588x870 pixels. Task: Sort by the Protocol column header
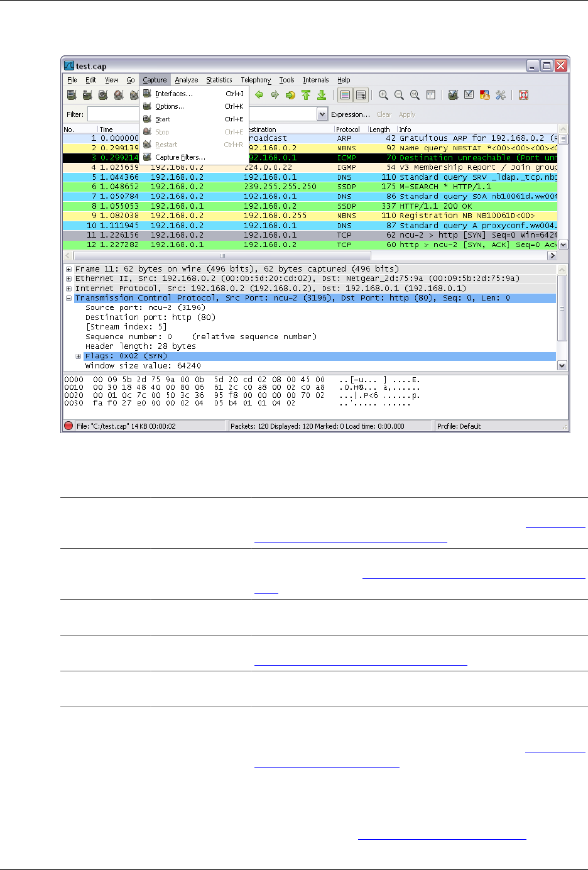pos(351,129)
